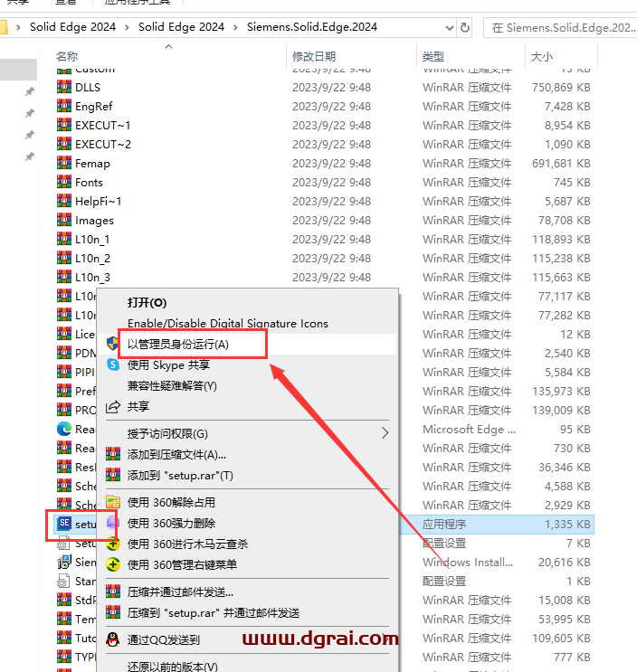Click the Siemens.Solid.Edge.2024 breadcrumb segment
Screen dimensions: 637x672
coord(311,27)
